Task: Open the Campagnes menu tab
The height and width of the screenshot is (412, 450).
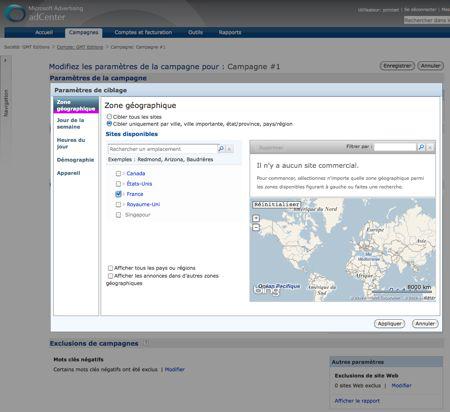Action: click(83, 32)
